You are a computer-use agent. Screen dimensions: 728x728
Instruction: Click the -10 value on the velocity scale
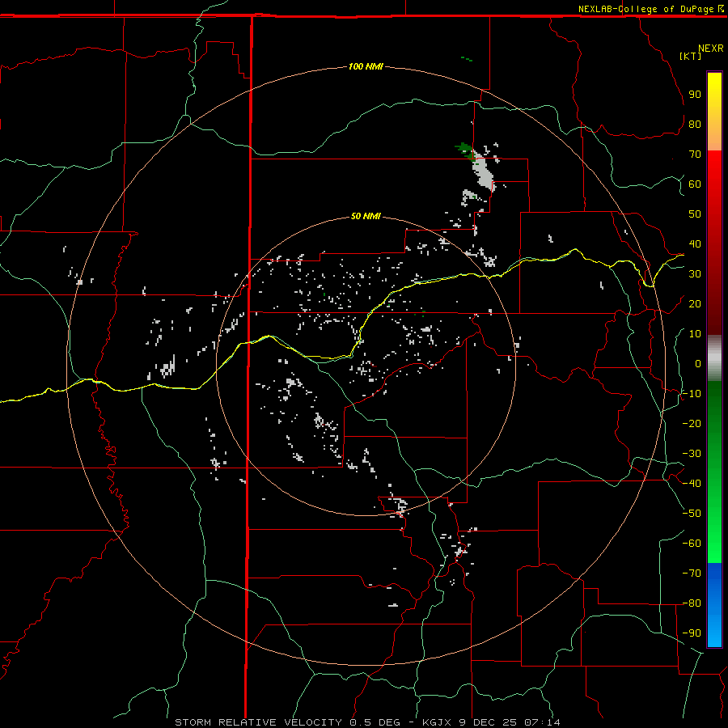(x=692, y=394)
